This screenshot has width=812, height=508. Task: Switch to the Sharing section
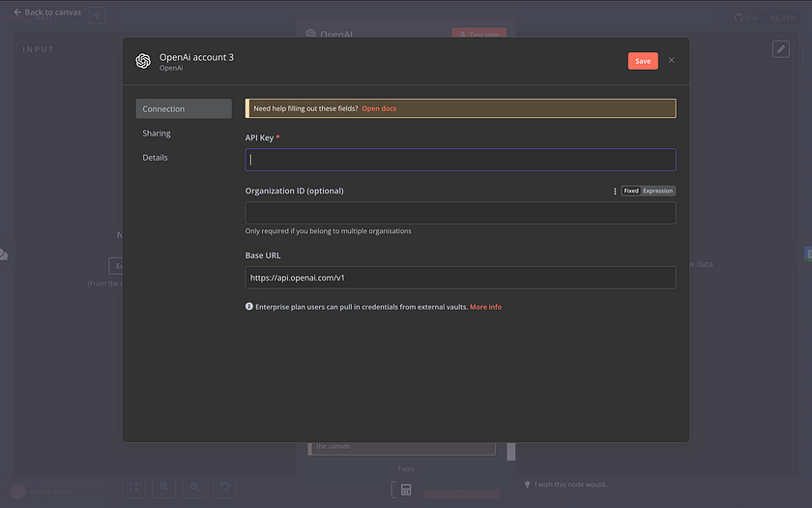point(157,134)
